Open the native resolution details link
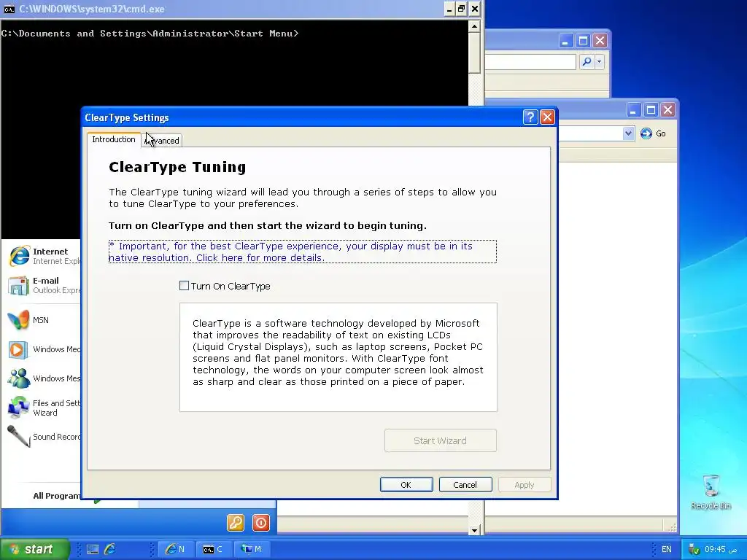 [302, 252]
